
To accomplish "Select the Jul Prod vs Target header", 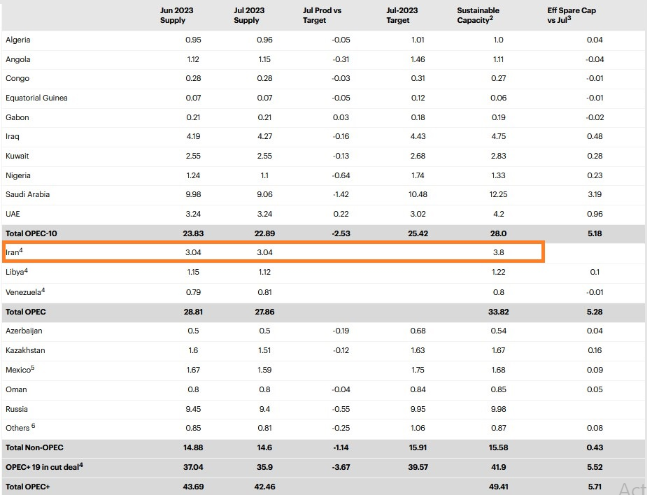I will click(x=321, y=14).
